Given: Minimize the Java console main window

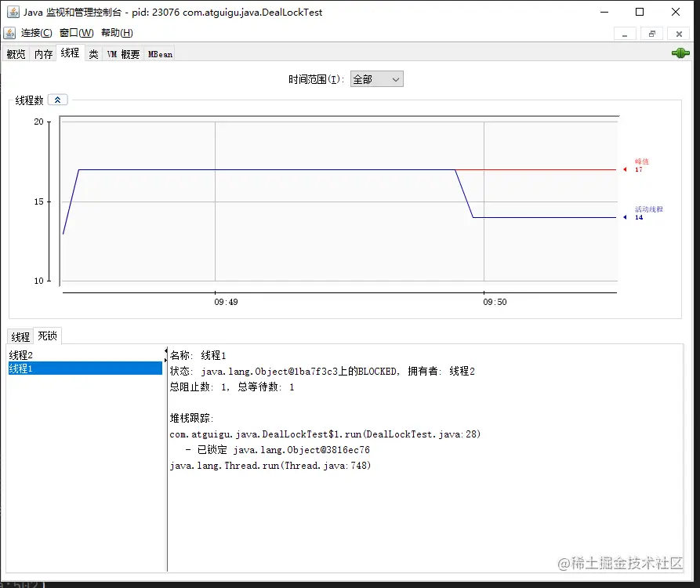Looking at the screenshot, I should point(604,12).
